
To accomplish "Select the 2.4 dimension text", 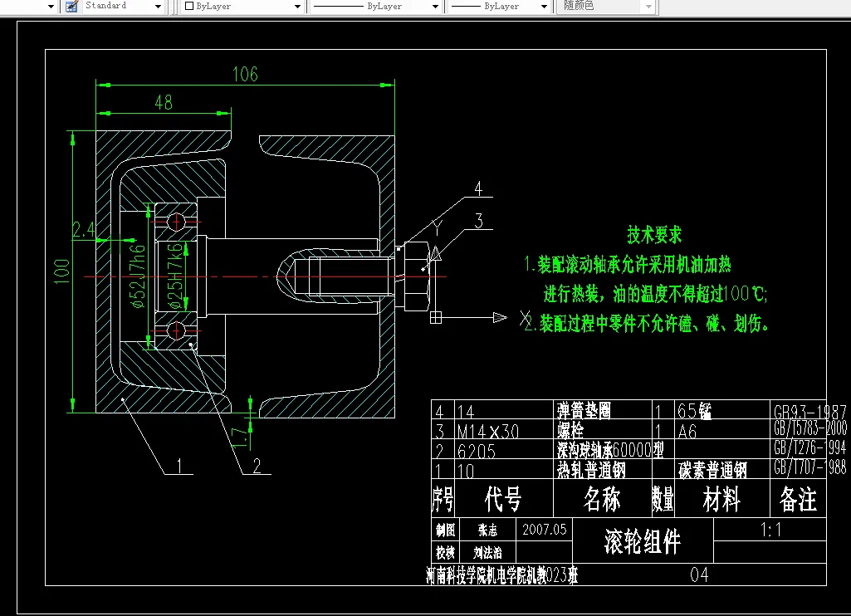I will (x=84, y=230).
